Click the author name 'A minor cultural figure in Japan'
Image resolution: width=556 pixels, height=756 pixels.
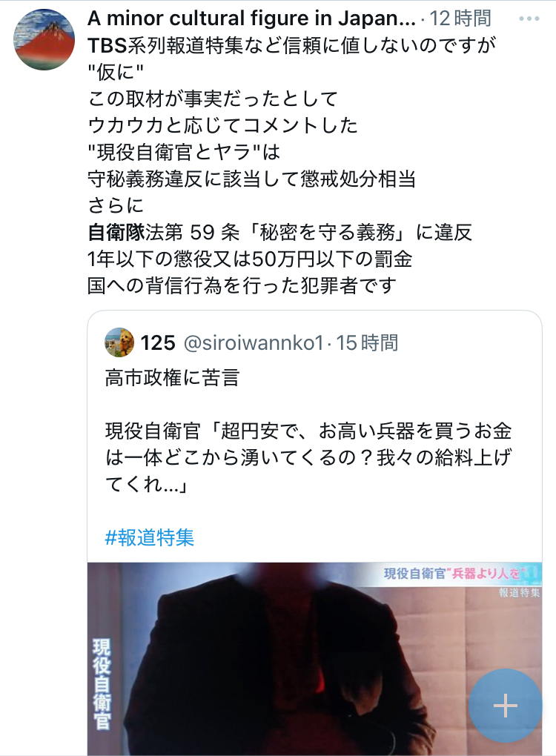pyautogui.click(x=251, y=19)
